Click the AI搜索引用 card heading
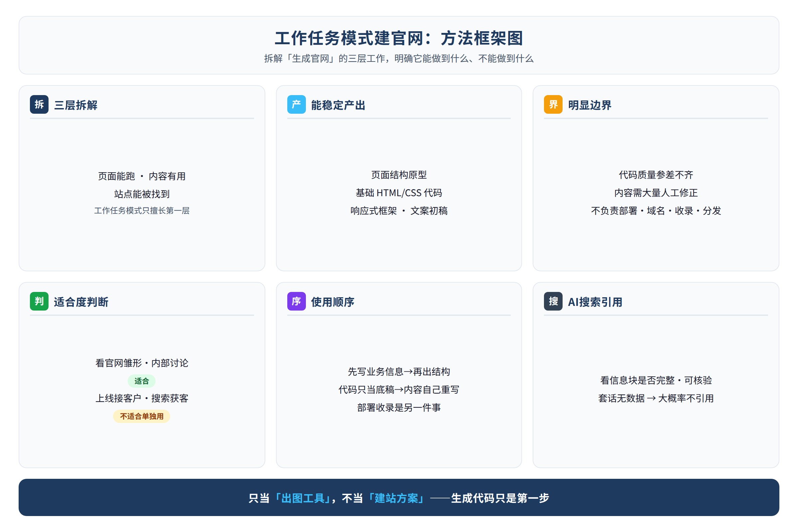This screenshot has height=532, width=798. pyautogui.click(x=595, y=302)
